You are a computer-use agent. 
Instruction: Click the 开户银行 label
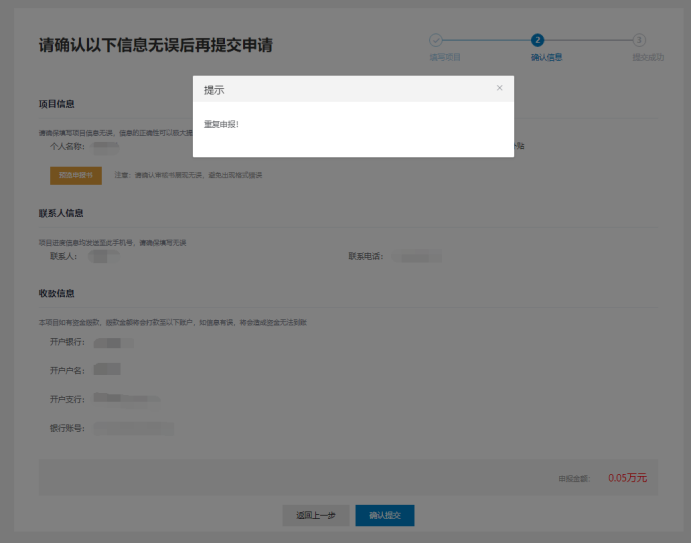pyautogui.click(x=67, y=342)
